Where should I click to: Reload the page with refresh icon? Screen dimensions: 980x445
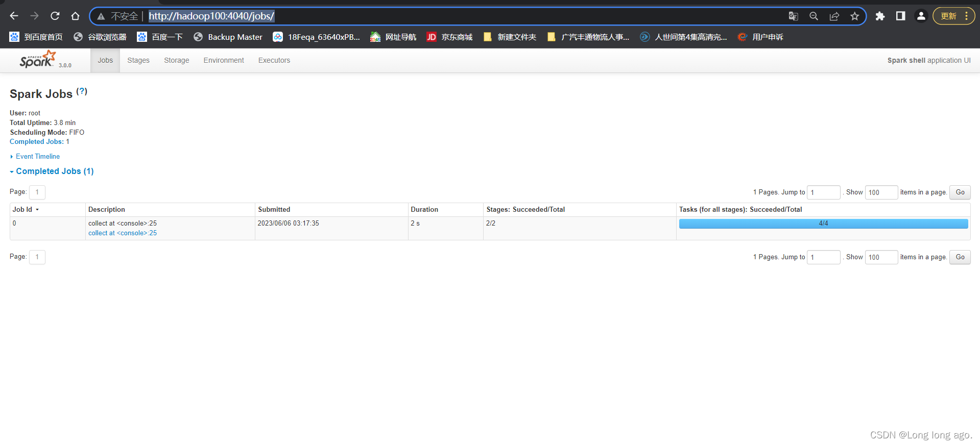(55, 16)
